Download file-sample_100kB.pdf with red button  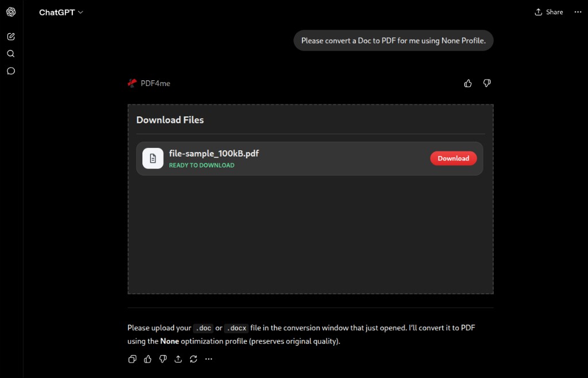(454, 158)
